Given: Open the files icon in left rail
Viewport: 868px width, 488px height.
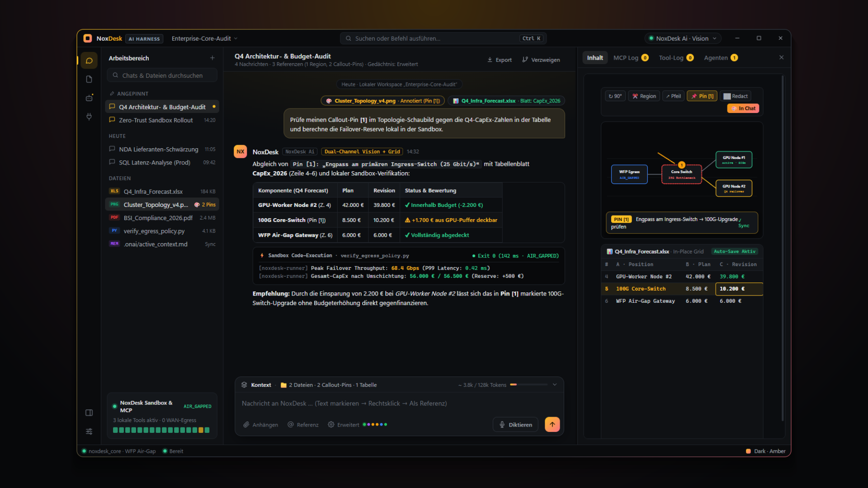Looking at the screenshot, I should [x=89, y=80].
